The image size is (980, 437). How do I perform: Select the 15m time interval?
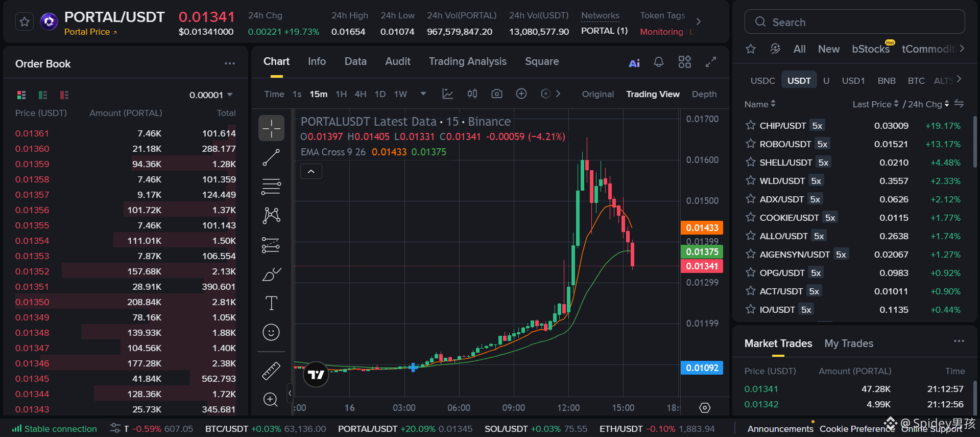click(x=319, y=94)
